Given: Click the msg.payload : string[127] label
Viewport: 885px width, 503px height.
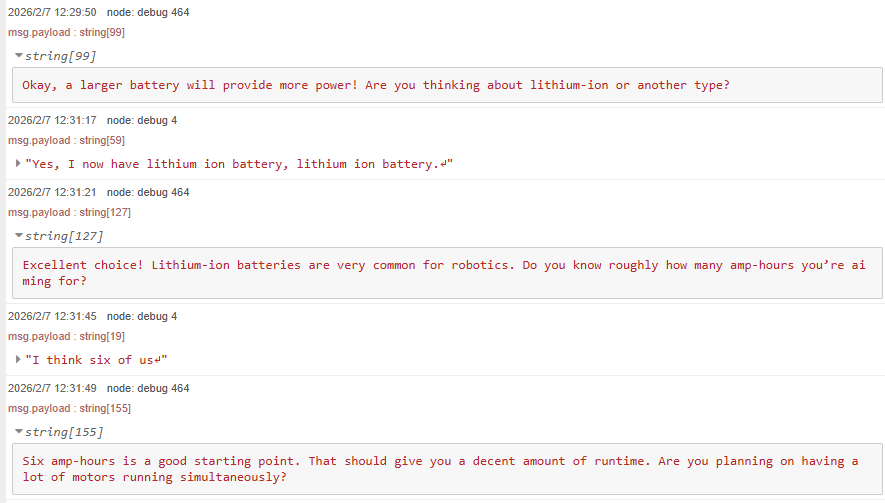Looking at the screenshot, I should [x=69, y=212].
